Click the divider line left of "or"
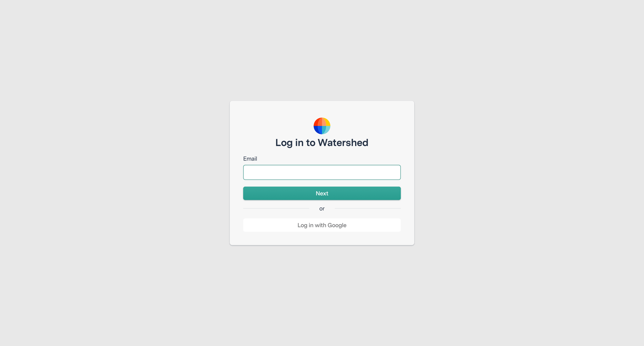The width and height of the screenshot is (644, 346). [276, 208]
